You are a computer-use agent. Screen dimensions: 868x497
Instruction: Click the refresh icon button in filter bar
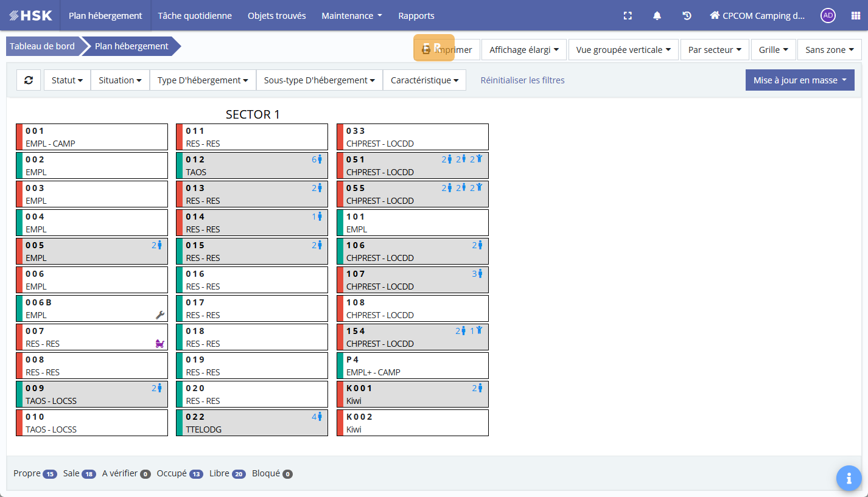[x=29, y=80]
